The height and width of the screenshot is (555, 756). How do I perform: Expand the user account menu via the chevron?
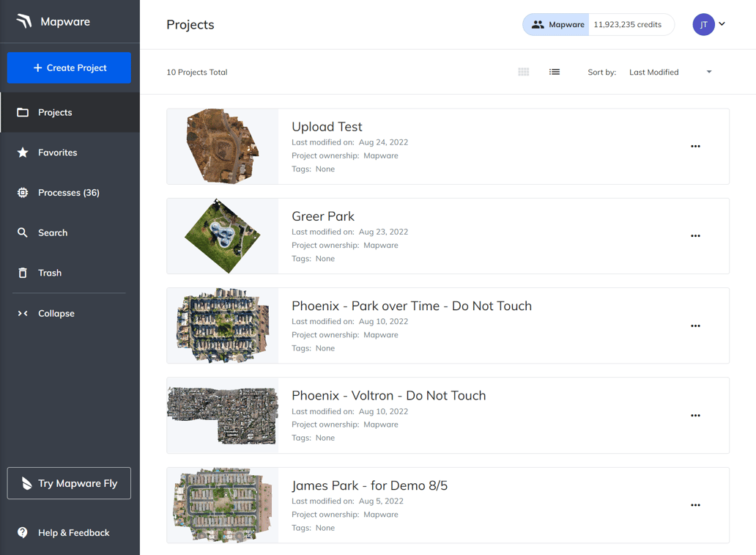[x=722, y=24]
